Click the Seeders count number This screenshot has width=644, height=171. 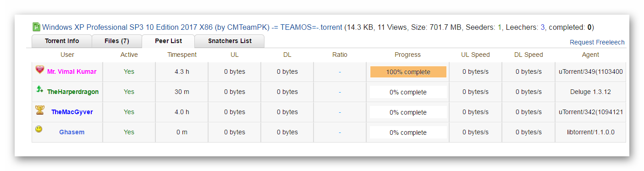500,28
